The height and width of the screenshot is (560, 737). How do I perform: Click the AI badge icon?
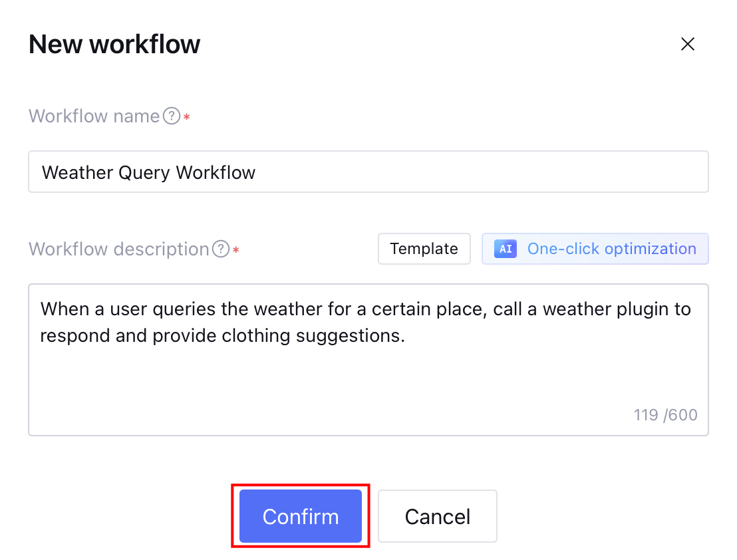point(506,249)
